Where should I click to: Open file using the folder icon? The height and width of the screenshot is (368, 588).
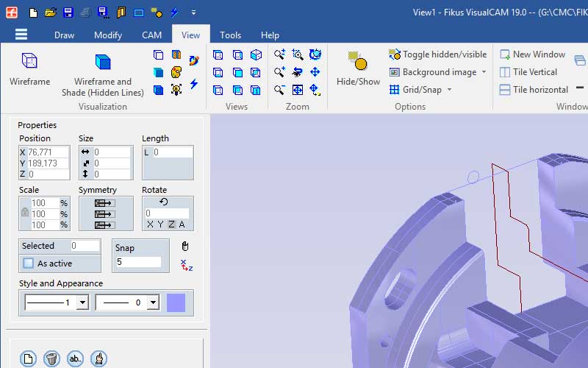coord(50,13)
